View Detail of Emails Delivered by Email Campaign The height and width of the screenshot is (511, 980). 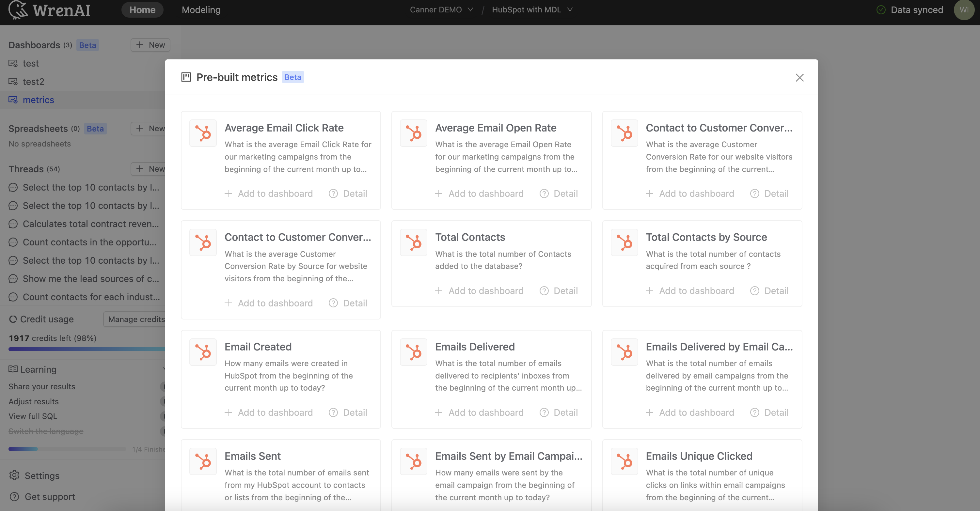pyautogui.click(x=769, y=412)
